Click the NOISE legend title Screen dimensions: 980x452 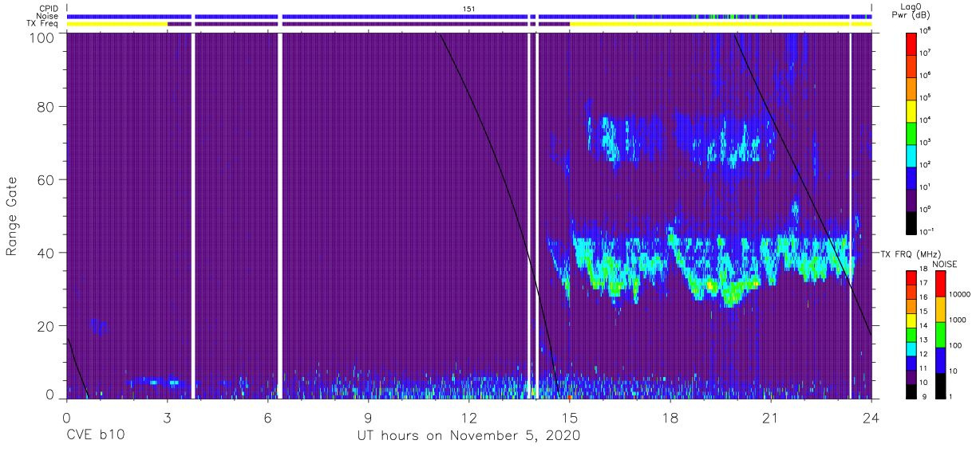click(x=946, y=264)
